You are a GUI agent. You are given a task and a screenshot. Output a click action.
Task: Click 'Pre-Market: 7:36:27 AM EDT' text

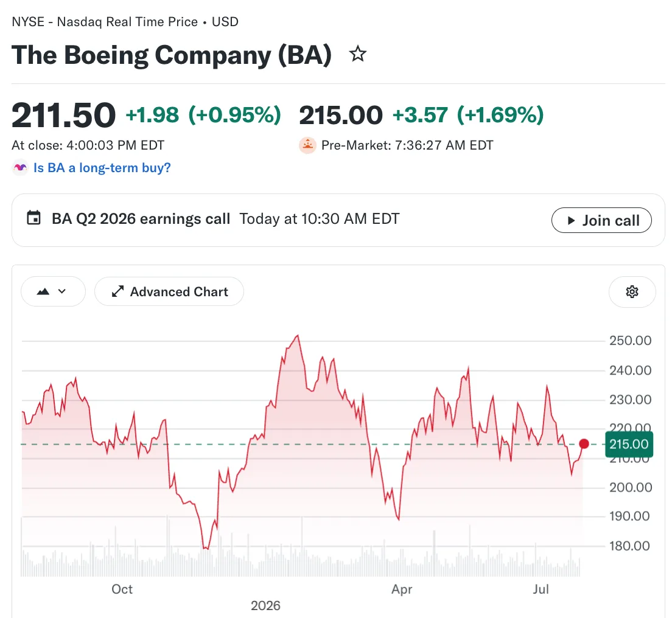tap(407, 145)
